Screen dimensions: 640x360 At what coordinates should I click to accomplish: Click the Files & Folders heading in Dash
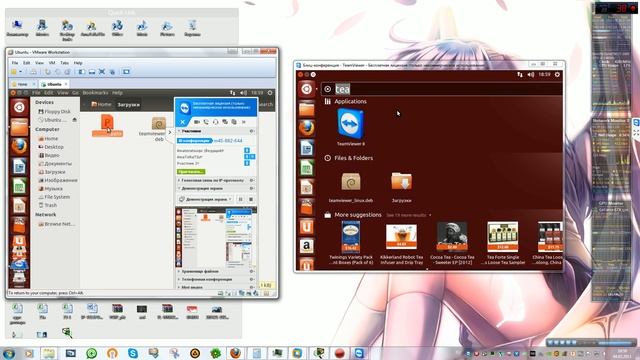pyautogui.click(x=353, y=158)
